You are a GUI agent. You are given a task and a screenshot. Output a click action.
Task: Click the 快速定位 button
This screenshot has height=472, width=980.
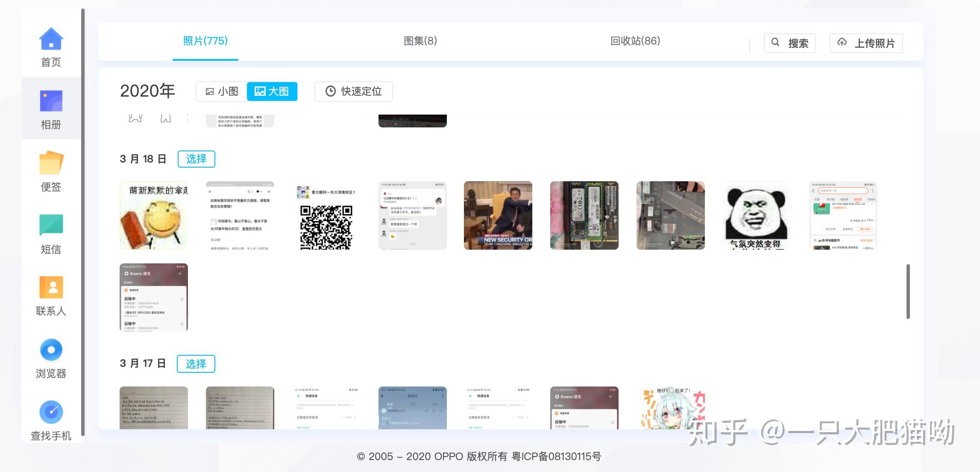pyautogui.click(x=354, y=91)
